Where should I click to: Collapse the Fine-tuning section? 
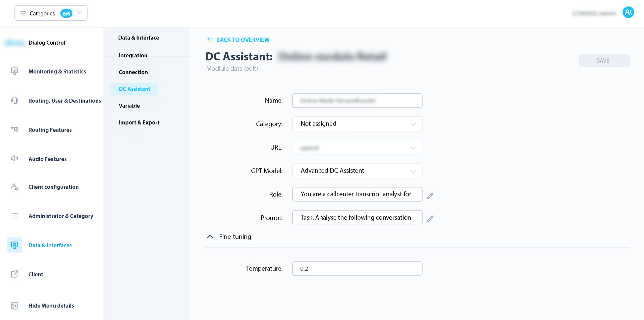tap(210, 236)
